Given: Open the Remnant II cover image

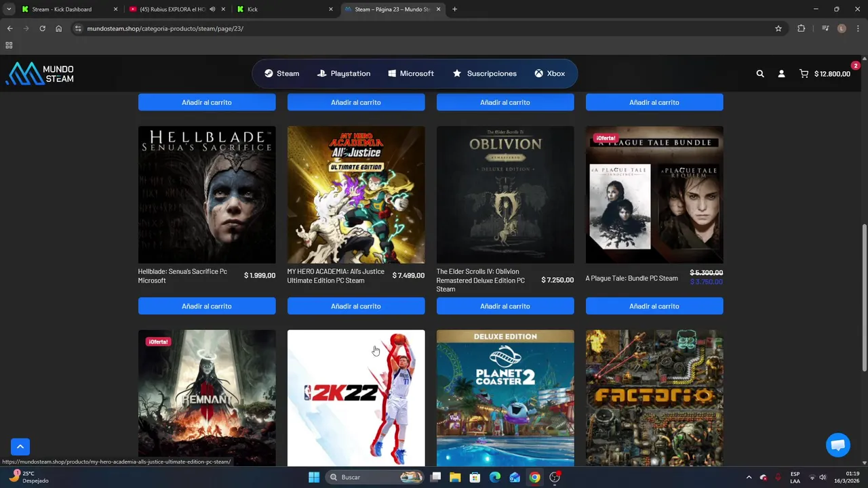Looking at the screenshot, I should (207, 398).
